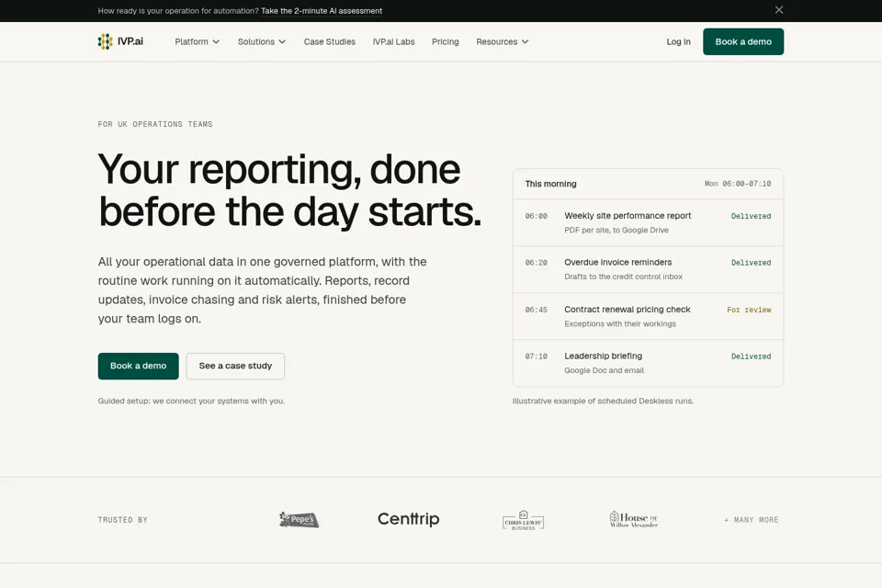The image size is (882, 588).
Task: Open the Platform dropdown menu
Action: (197, 41)
